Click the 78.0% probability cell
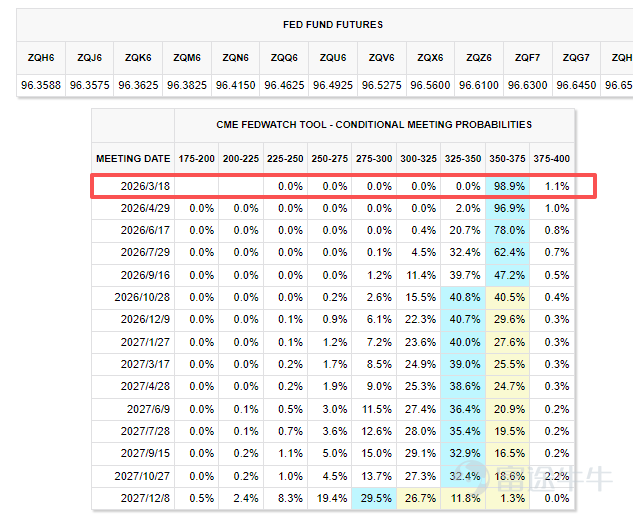Image resolution: width=633 pixels, height=515 pixels. [x=507, y=230]
